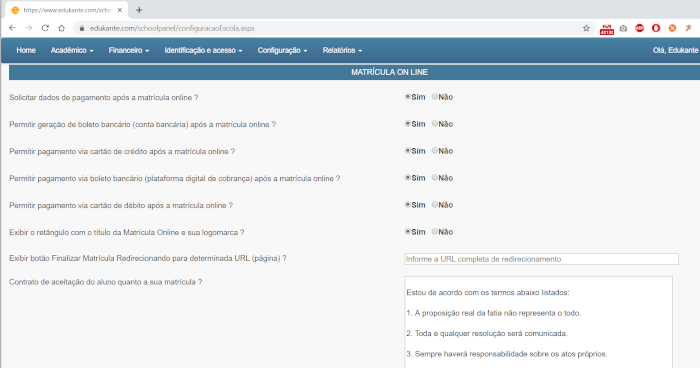Click the pin-shaped extension icon
This screenshot has width=700, height=368.
[688, 28]
